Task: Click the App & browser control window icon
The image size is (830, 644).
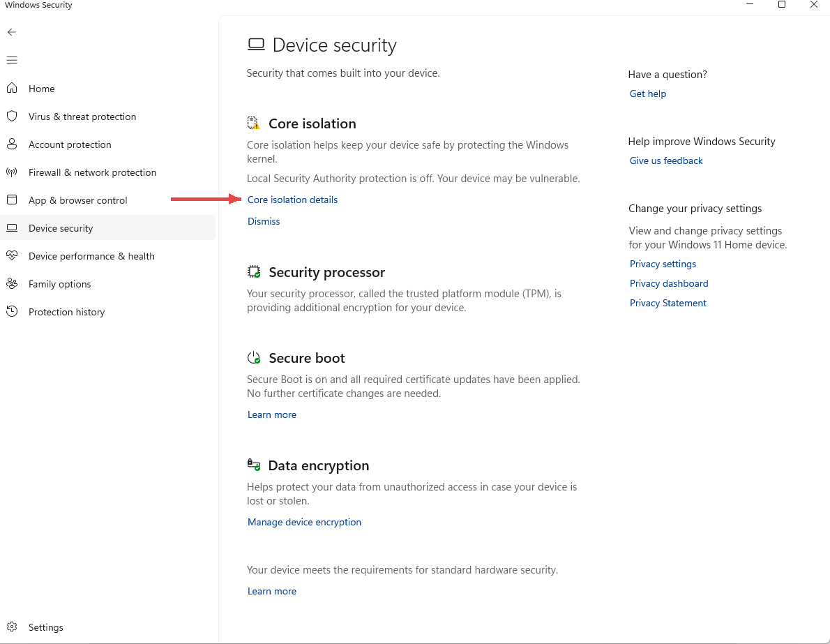Action: click(12, 200)
